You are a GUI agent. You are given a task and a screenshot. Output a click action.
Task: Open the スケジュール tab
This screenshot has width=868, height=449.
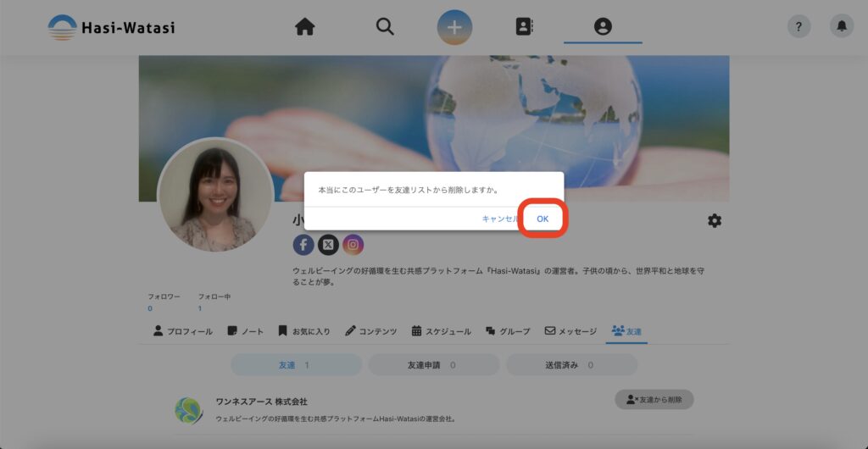click(442, 331)
